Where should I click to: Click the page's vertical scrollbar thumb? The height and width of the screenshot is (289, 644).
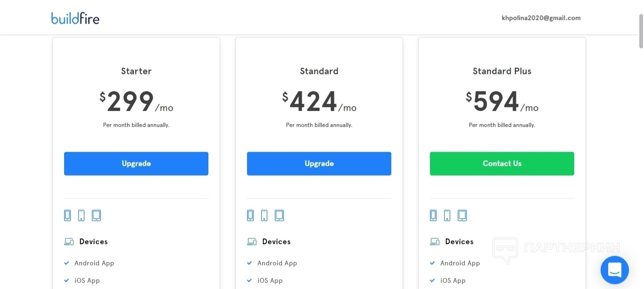pos(641,31)
